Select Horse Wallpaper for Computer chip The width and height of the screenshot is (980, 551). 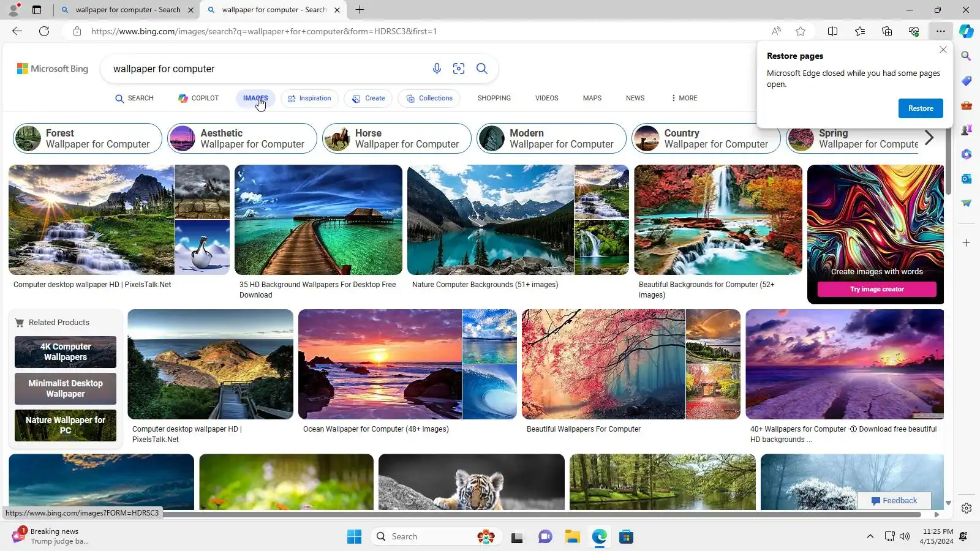click(x=397, y=138)
